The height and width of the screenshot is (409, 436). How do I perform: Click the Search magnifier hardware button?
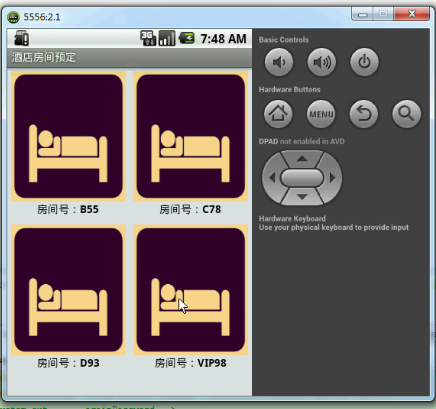(407, 114)
